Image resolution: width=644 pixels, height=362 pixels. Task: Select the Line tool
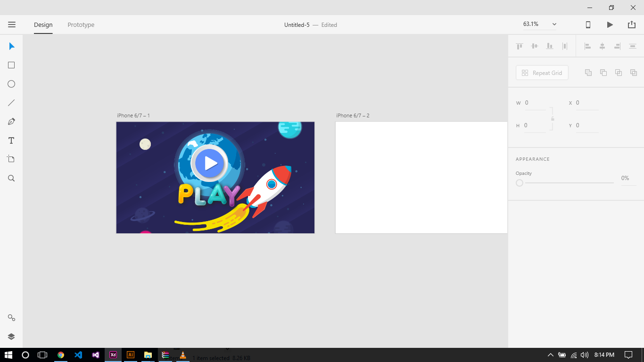(11, 103)
